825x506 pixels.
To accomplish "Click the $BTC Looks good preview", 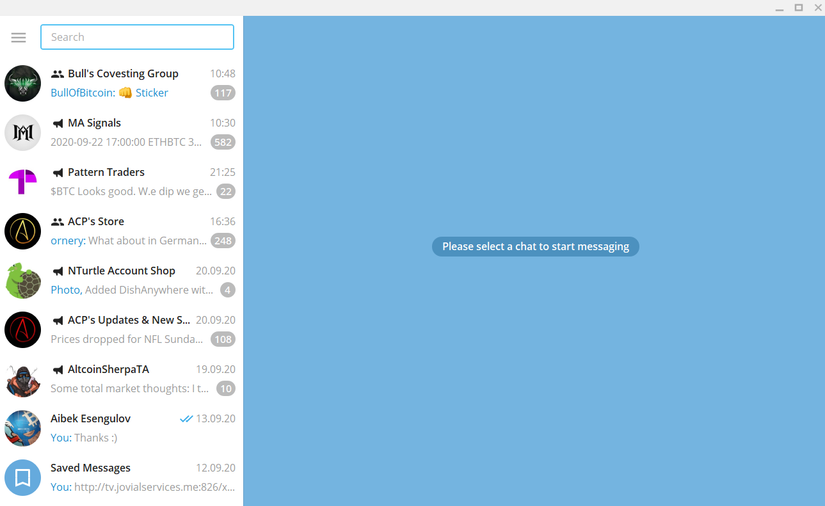I will coord(131,191).
